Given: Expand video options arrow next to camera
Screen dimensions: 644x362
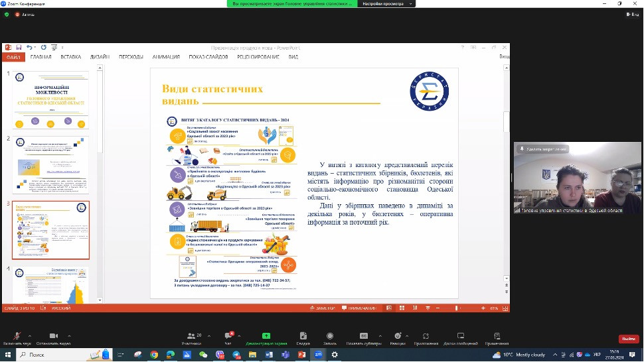Looking at the screenshot, I should pyautogui.click(x=69, y=335).
